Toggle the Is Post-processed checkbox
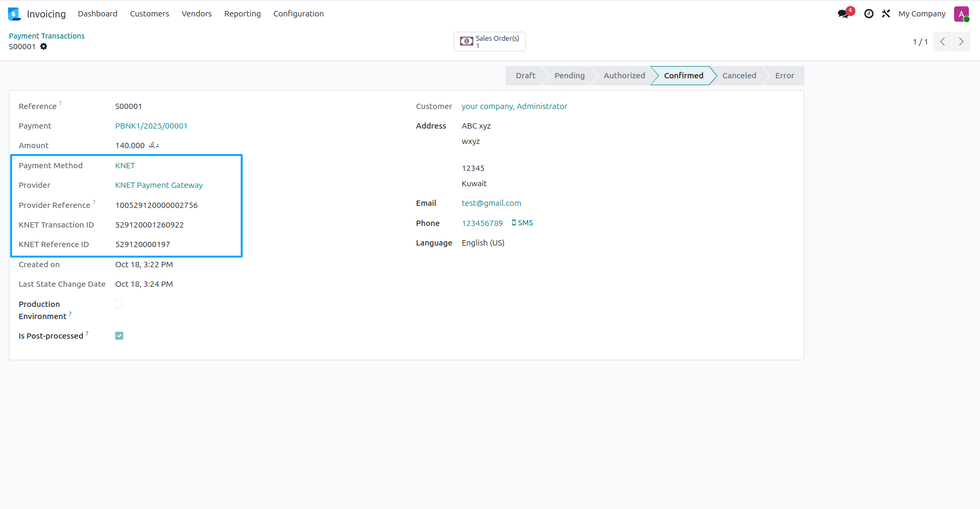 [x=120, y=335]
